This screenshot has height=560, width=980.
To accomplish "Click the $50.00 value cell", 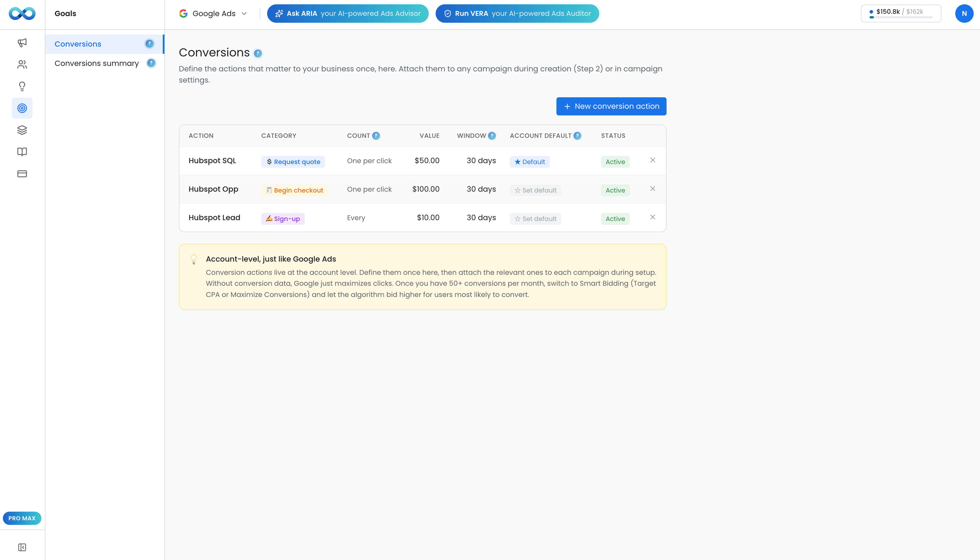I will pos(427,161).
